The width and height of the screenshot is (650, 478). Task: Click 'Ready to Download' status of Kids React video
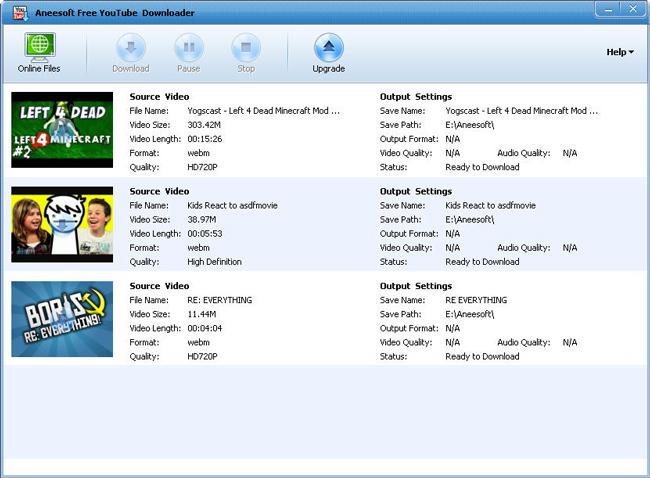click(482, 262)
